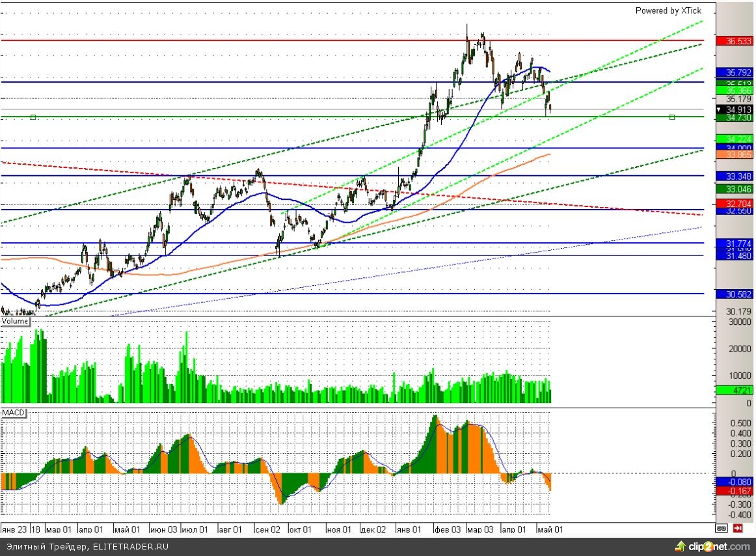Image resolution: width=756 pixels, height=556 pixels.
Task: Select the blue 31.480 level label
Action: (735, 256)
